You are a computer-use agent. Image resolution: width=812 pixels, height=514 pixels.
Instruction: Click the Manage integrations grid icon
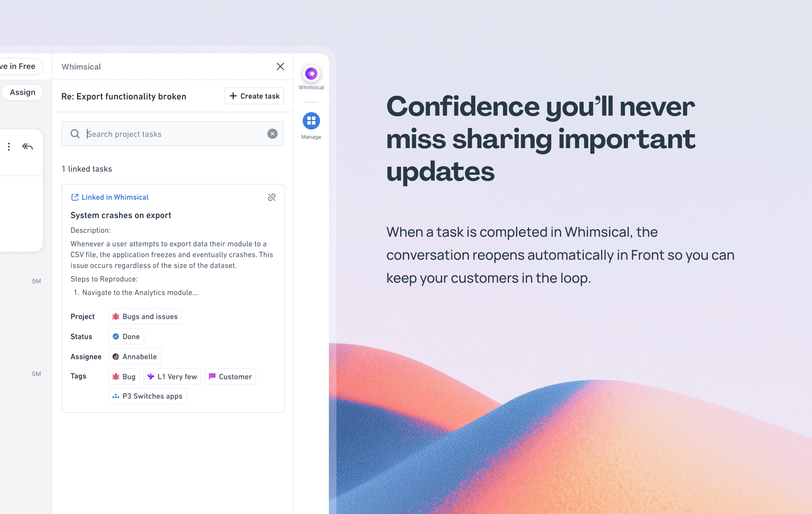[311, 121]
